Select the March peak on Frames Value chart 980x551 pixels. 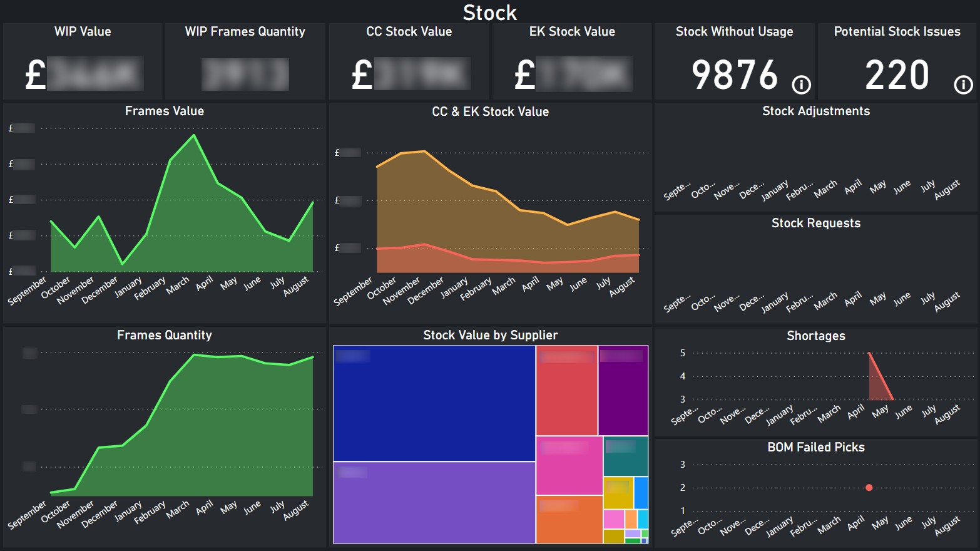(194, 135)
